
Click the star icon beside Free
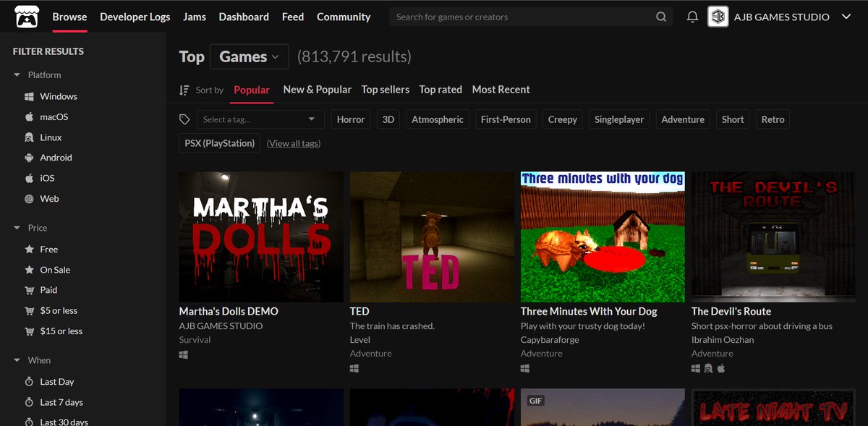click(x=29, y=249)
